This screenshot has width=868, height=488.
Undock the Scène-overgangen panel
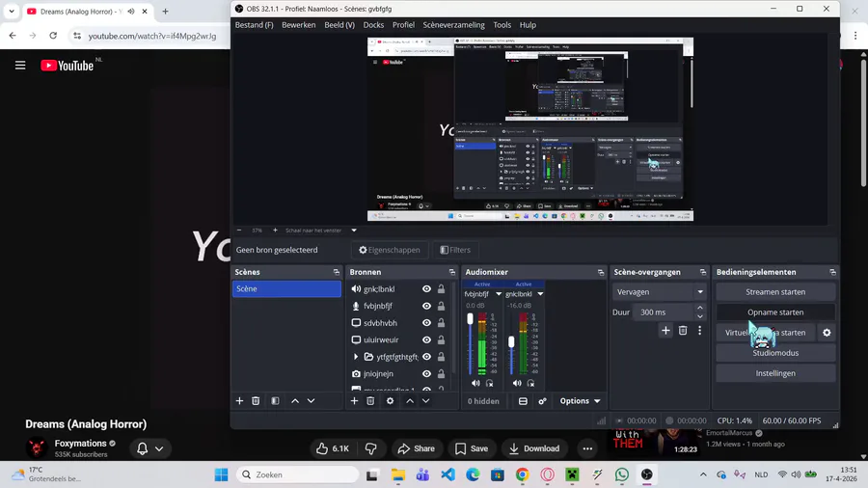click(703, 272)
